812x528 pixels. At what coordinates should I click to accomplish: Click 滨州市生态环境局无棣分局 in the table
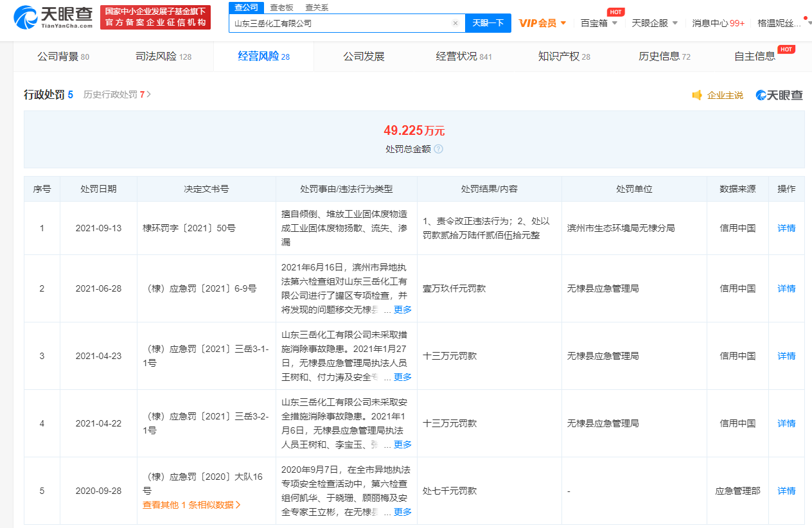click(x=621, y=228)
